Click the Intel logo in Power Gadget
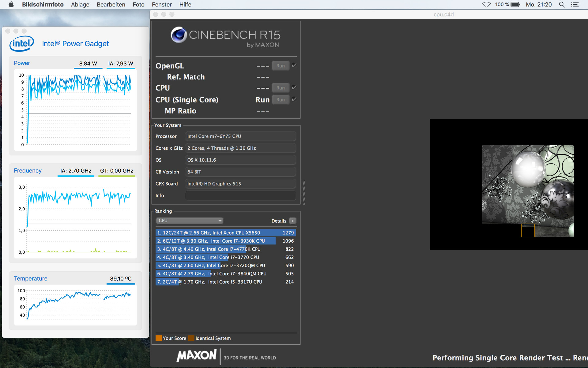The width and height of the screenshot is (588, 368). pyautogui.click(x=22, y=44)
